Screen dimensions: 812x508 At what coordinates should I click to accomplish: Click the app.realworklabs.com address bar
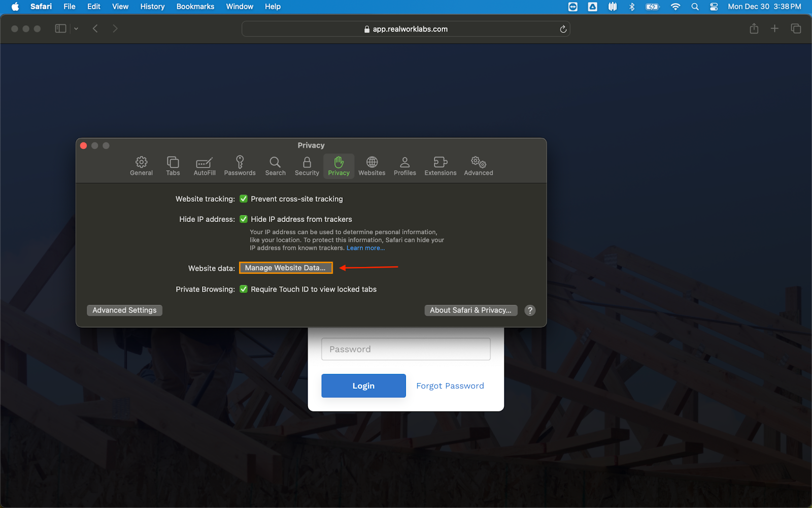pyautogui.click(x=406, y=29)
